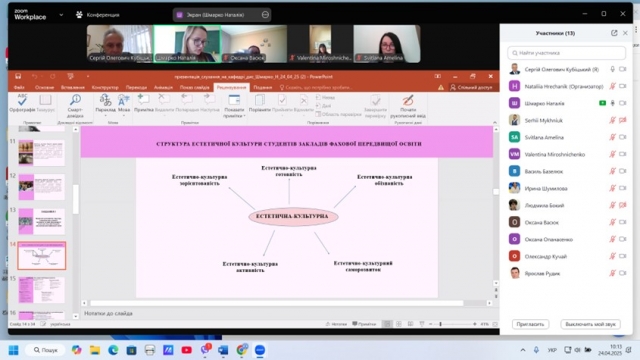Switch to reading view in status bar
Viewport: 640px width, 360px height.
coord(410,324)
